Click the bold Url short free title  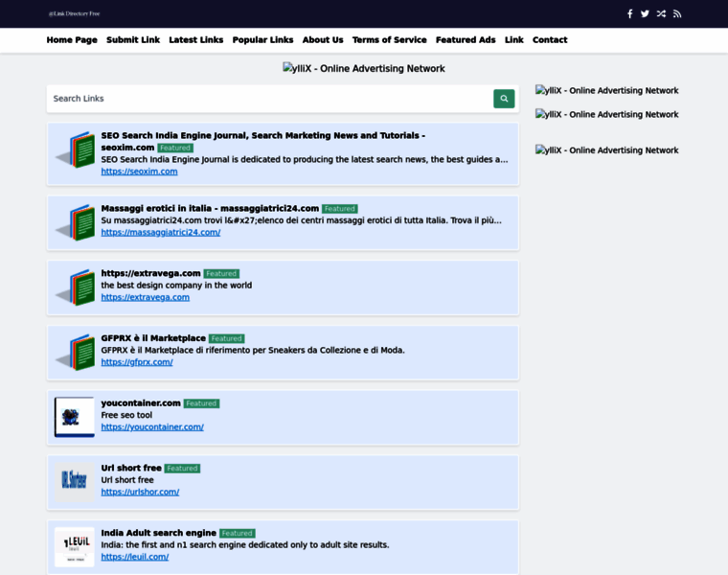(131, 469)
